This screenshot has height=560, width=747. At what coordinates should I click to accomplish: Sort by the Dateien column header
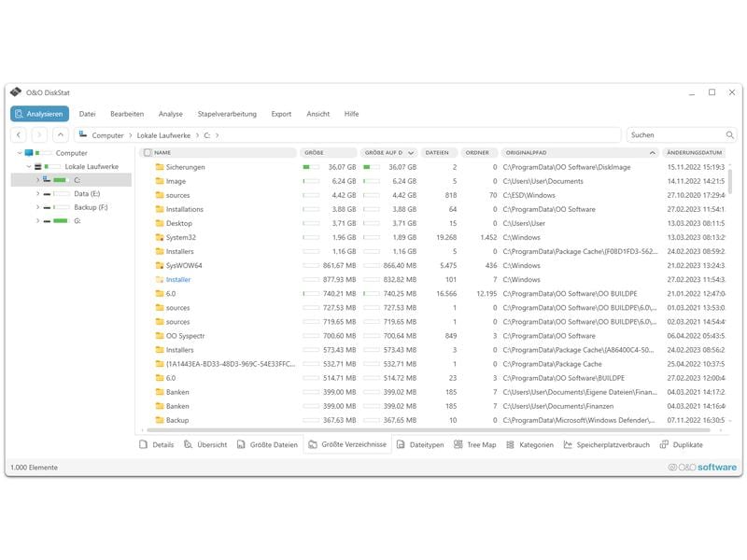click(439, 153)
